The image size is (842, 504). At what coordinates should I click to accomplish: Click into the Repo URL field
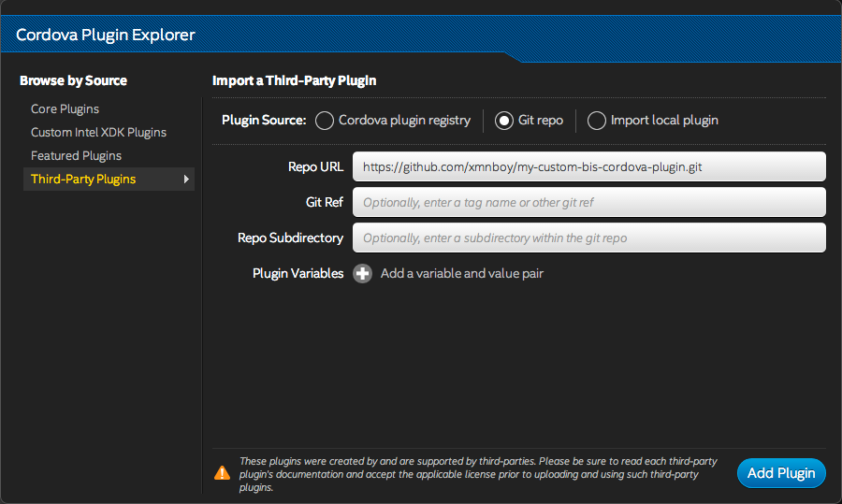(588, 166)
